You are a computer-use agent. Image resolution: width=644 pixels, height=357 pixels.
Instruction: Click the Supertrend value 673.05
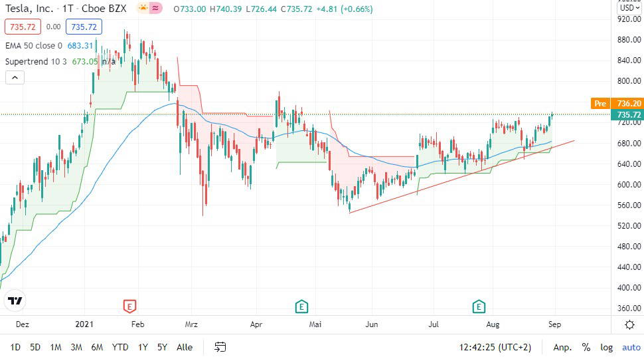(x=85, y=62)
